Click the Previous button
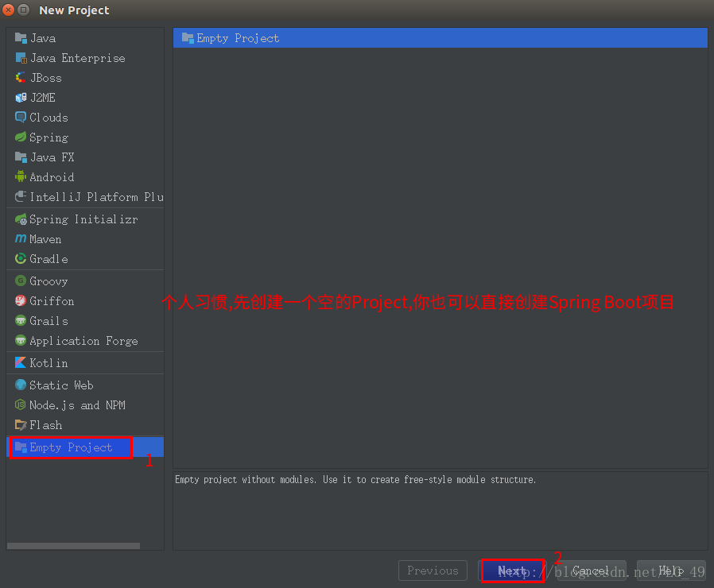 433,571
